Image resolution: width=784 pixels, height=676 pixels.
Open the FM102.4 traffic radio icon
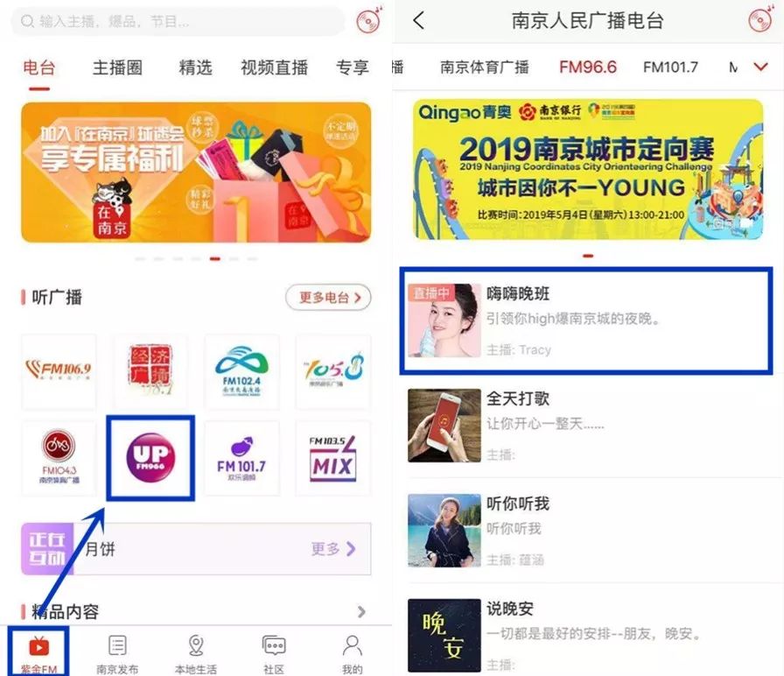(x=242, y=372)
